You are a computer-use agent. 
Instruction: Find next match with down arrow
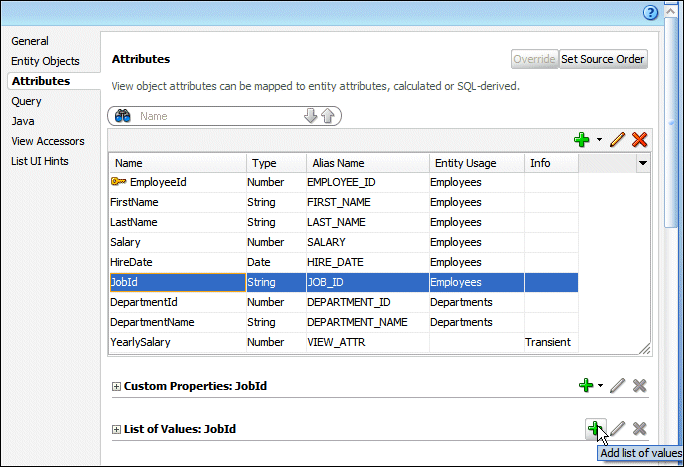coord(310,116)
